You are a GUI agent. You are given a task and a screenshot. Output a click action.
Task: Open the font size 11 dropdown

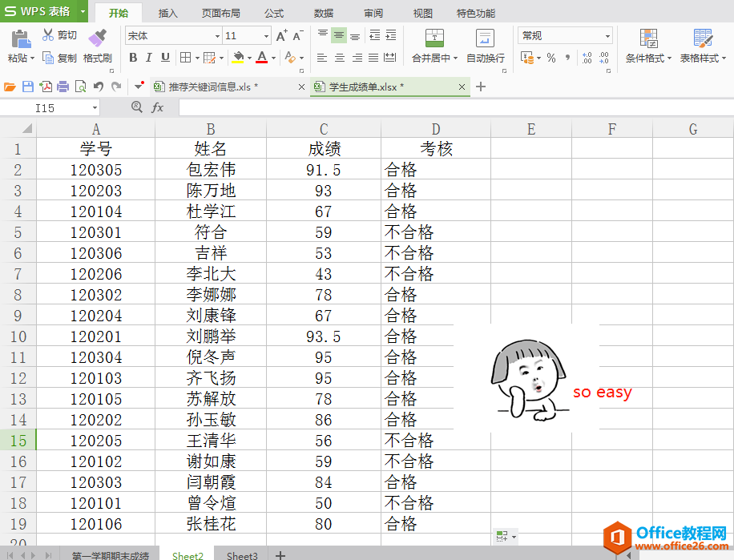(266, 36)
